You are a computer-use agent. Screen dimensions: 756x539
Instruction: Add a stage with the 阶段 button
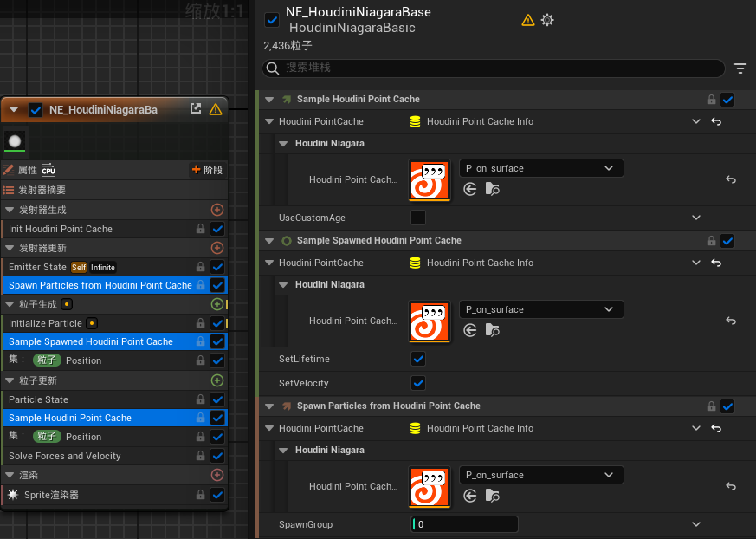207,170
